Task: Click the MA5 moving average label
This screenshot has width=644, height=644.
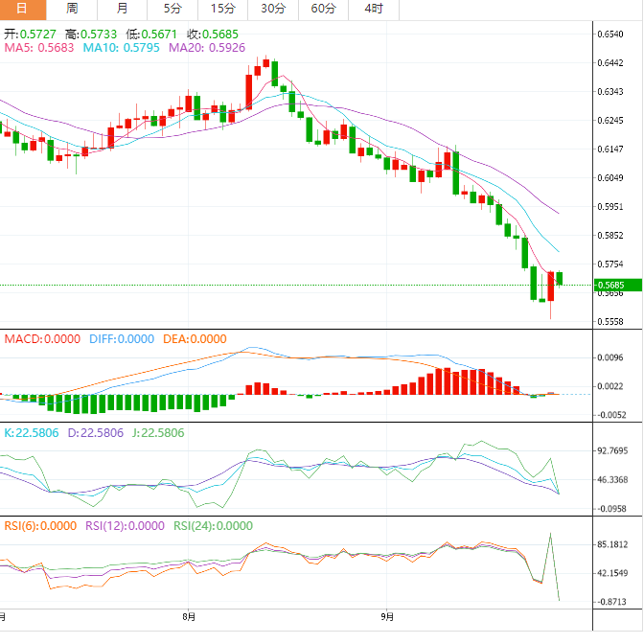Action: tap(39, 48)
